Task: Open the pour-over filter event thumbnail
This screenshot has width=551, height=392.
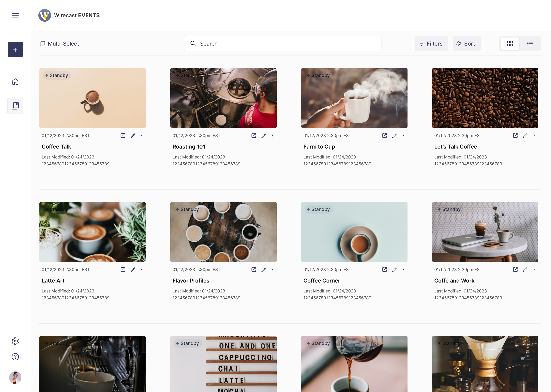Action: click(485, 364)
